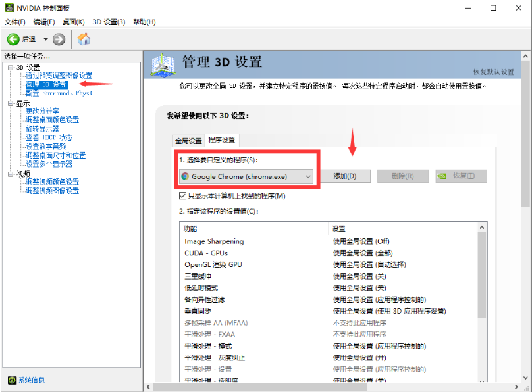
Task: Click the 添加(D) button
Action: point(345,176)
